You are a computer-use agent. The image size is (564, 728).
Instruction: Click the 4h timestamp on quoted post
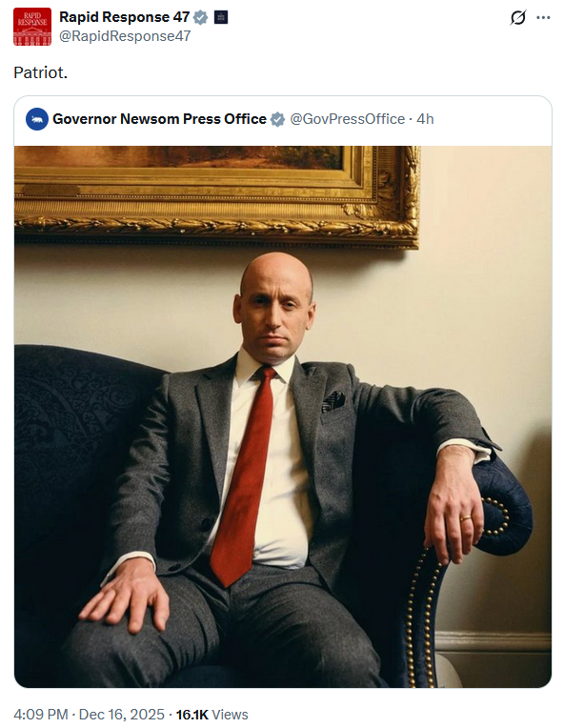[425, 119]
